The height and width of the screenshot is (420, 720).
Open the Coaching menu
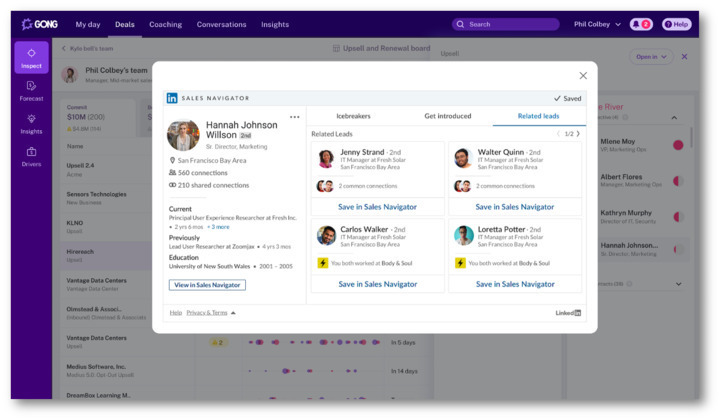pyautogui.click(x=165, y=24)
